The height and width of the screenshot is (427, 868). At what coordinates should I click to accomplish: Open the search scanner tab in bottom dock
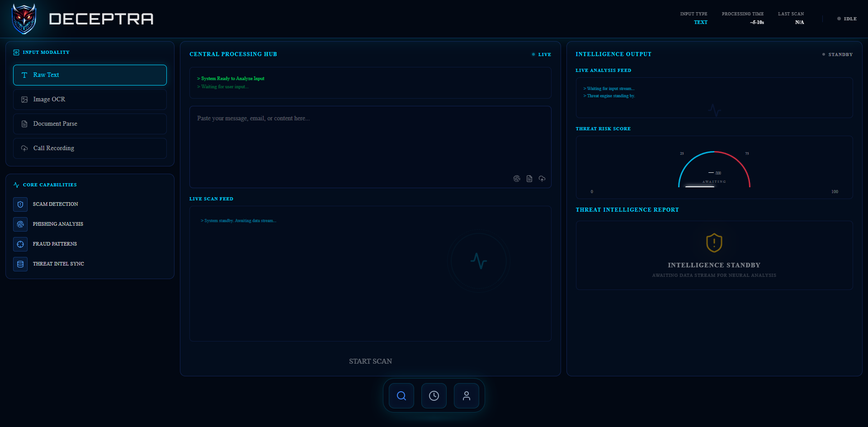point(401,396)
